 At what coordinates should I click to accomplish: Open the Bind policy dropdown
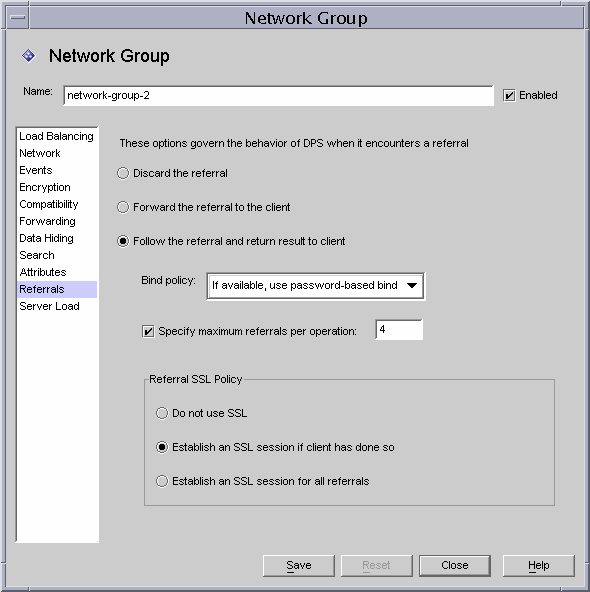(x=316, y=286)
